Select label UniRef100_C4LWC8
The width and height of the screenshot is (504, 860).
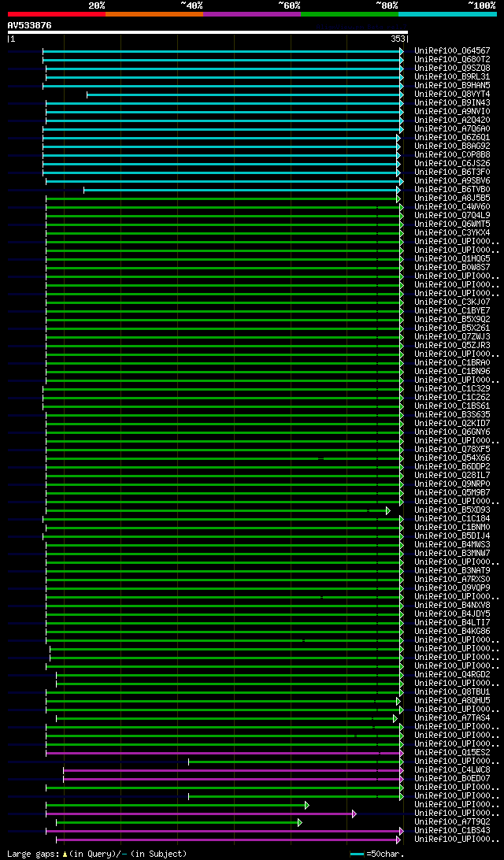pyautogui.click(x=453, y=770)
